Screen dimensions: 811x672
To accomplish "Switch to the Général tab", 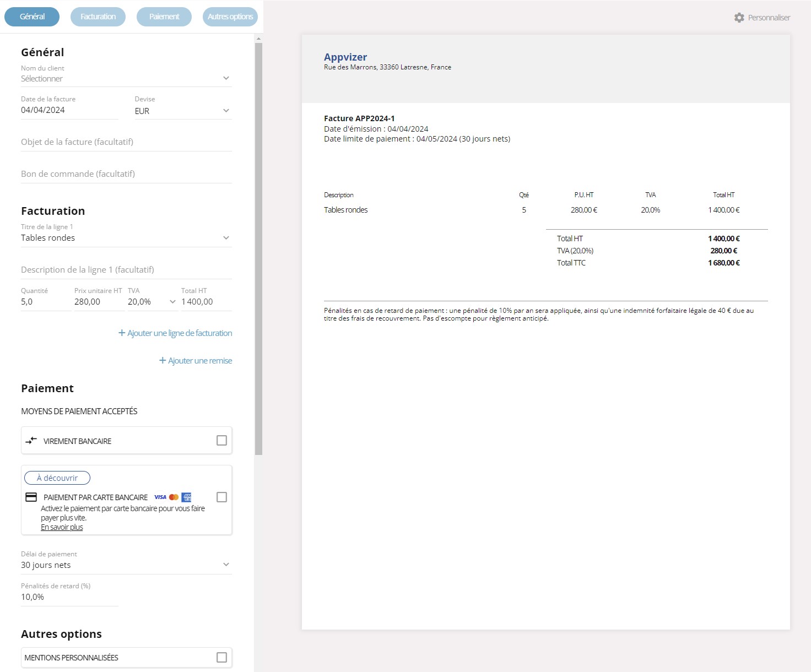I will (32, 17).
